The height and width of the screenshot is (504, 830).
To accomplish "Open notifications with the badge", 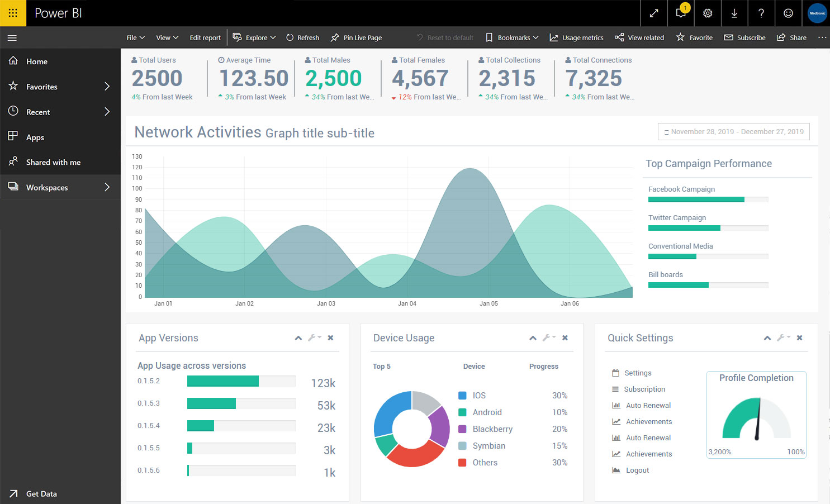I will tap(681, 13).
